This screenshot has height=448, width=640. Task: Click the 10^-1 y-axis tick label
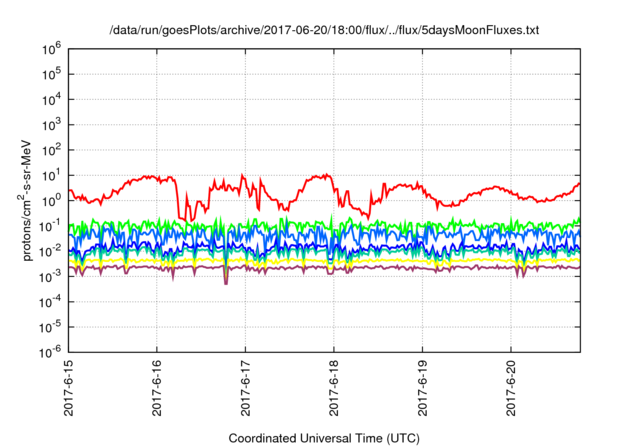(x=50, y=226)
